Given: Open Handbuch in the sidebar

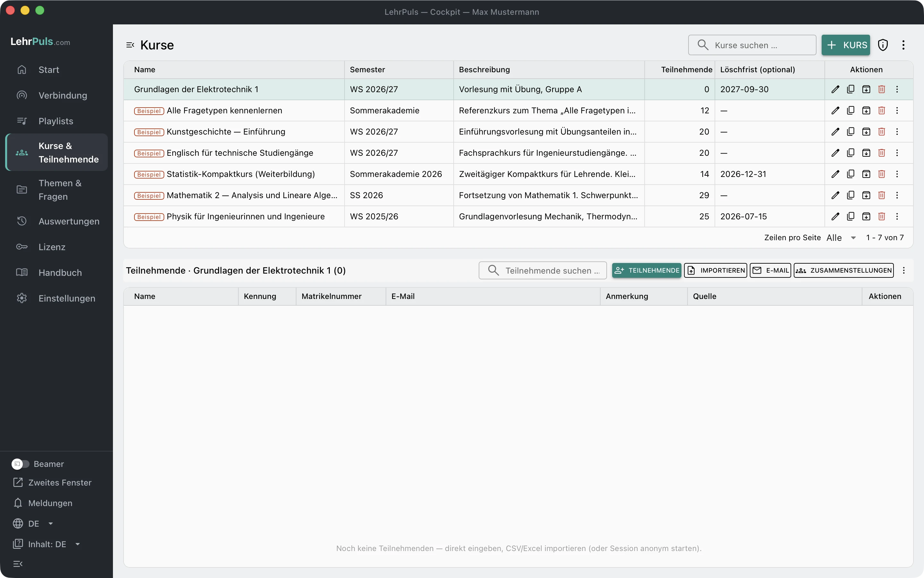Looking at the screenshot, I should pyautogui.click(x=57, y=273).
